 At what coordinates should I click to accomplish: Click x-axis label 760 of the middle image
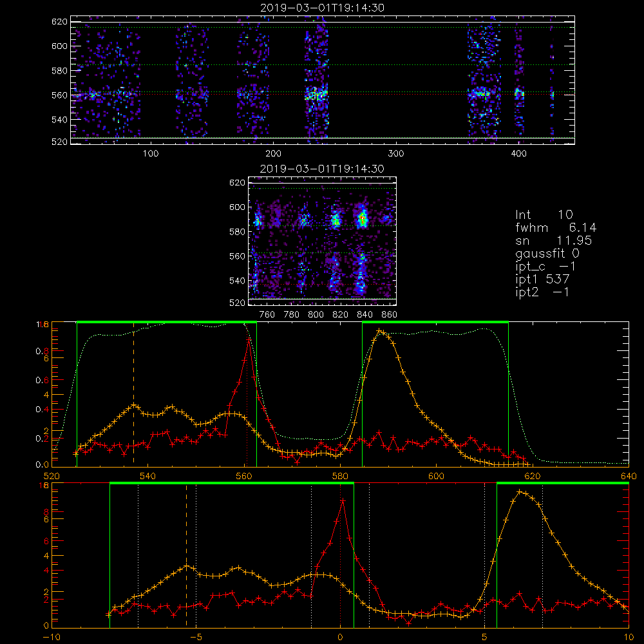[267, 315]
